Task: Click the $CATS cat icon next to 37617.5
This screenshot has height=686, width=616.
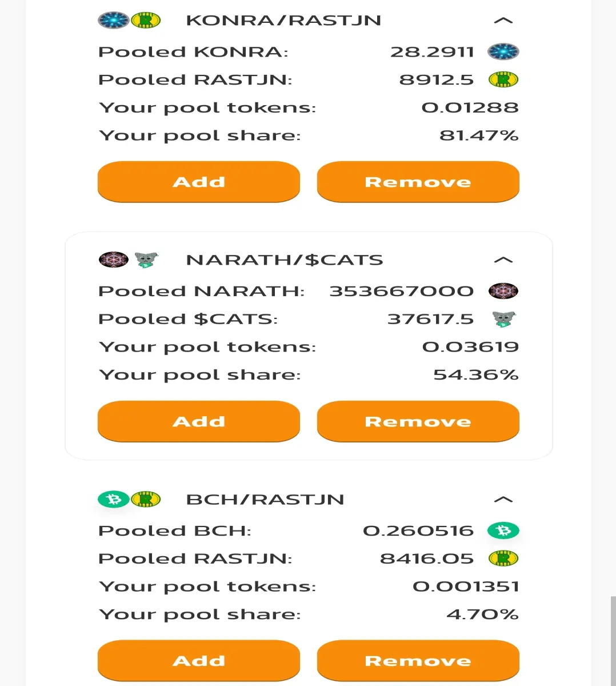Action: tap(503, 319)
